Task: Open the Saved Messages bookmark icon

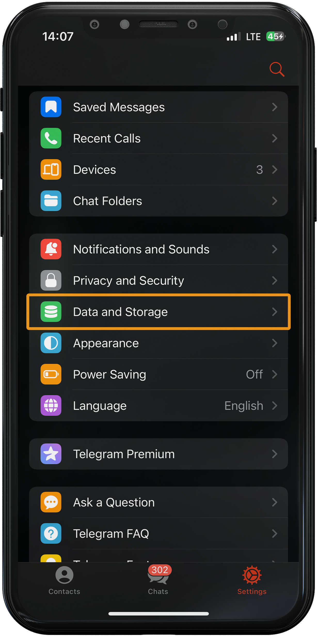Action: point(51,107)
